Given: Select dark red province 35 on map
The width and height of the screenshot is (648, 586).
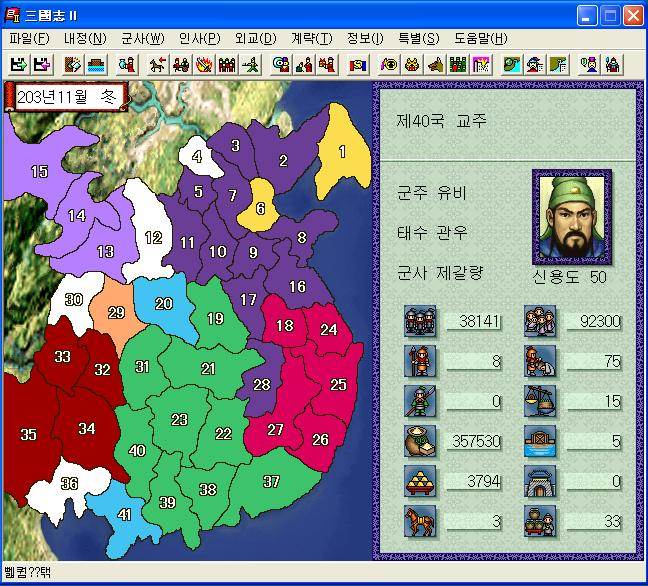Looking at the screenshot, I should (28, 434).
